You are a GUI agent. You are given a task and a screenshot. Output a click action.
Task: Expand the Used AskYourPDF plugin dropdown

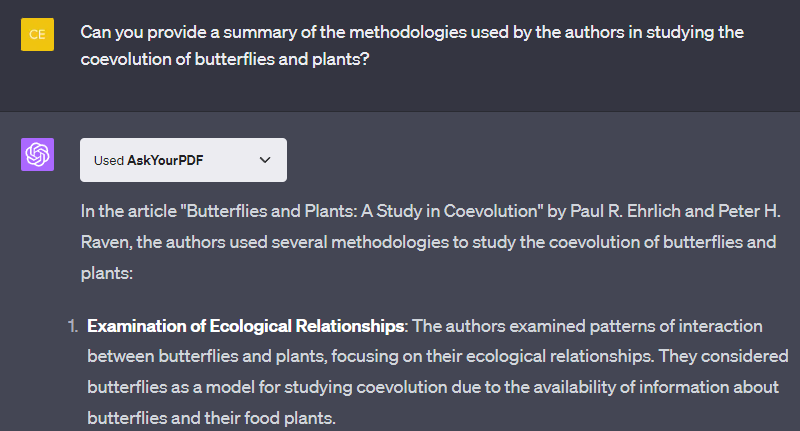tap(183, 160)
